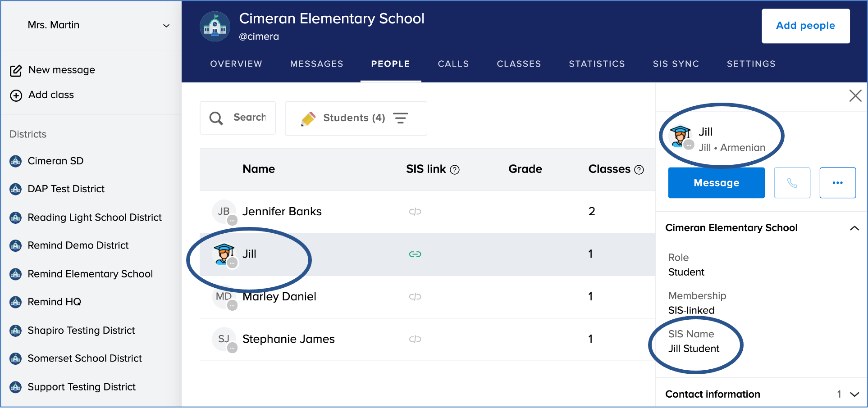The height and width of the screenshot is (408, 868).
Task: Open the three-dots more options button
Action: coord(837,183)
